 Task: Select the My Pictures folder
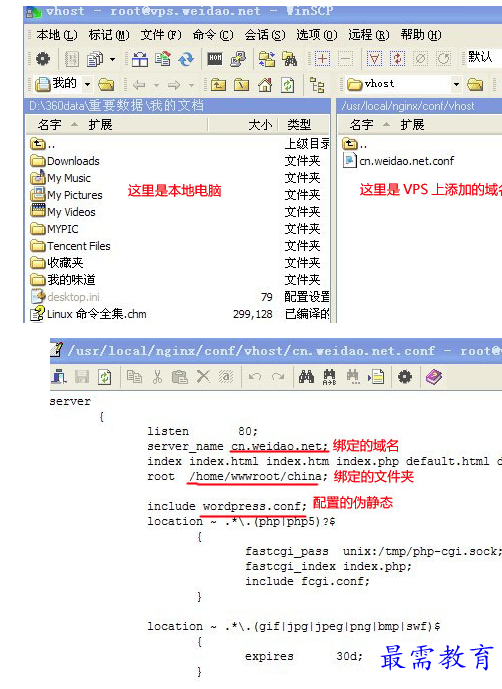pyautogui.click(x=66, y=195)
